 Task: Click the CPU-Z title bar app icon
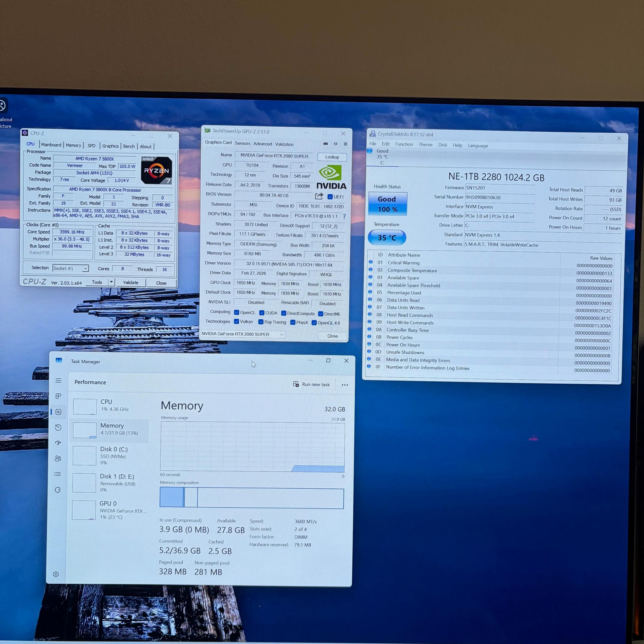(x=25, y=133)
